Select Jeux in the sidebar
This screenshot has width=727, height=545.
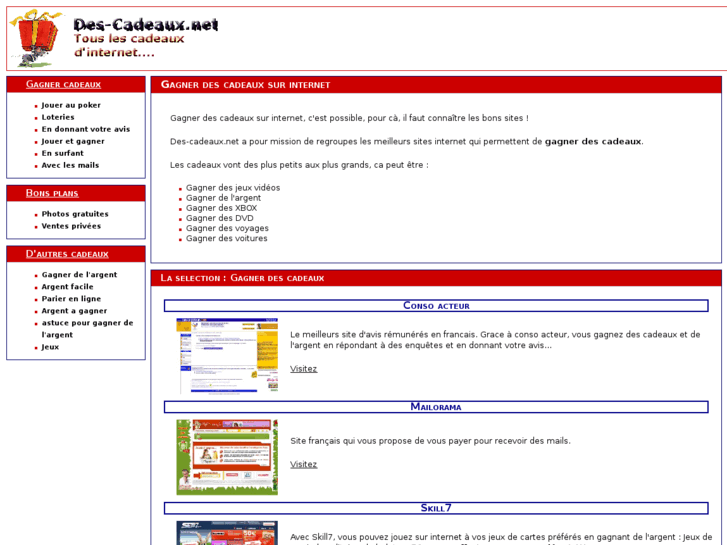pyautogui.click(x=50, y=347)
